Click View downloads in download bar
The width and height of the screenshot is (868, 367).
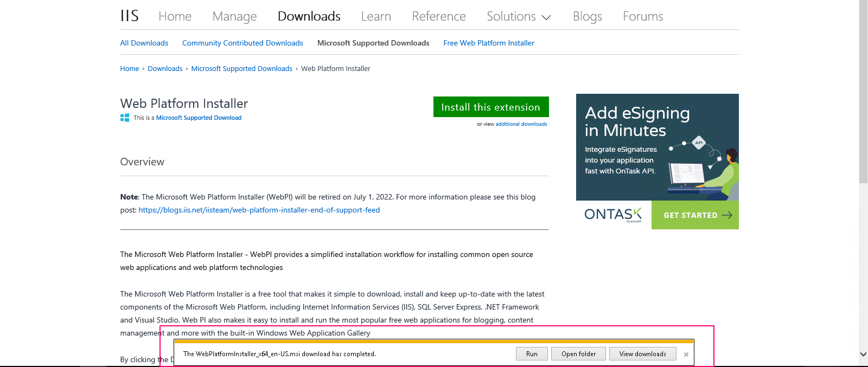click(x=643, y=354)
